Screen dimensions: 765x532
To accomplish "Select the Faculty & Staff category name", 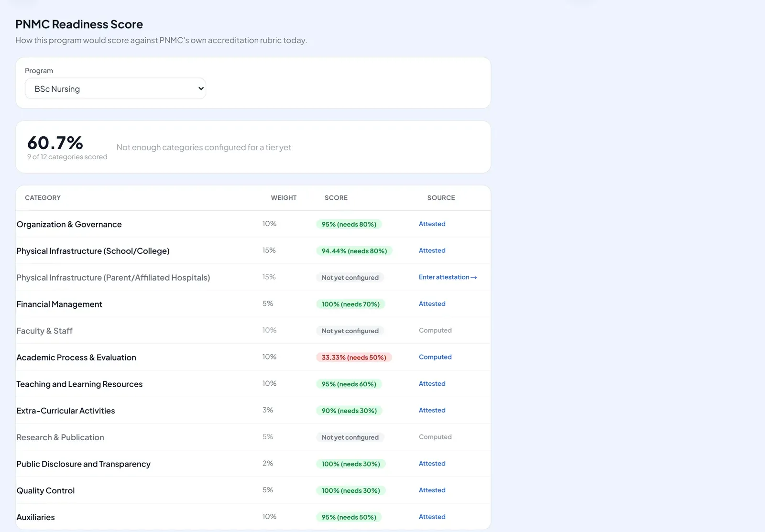I will 44,331.
